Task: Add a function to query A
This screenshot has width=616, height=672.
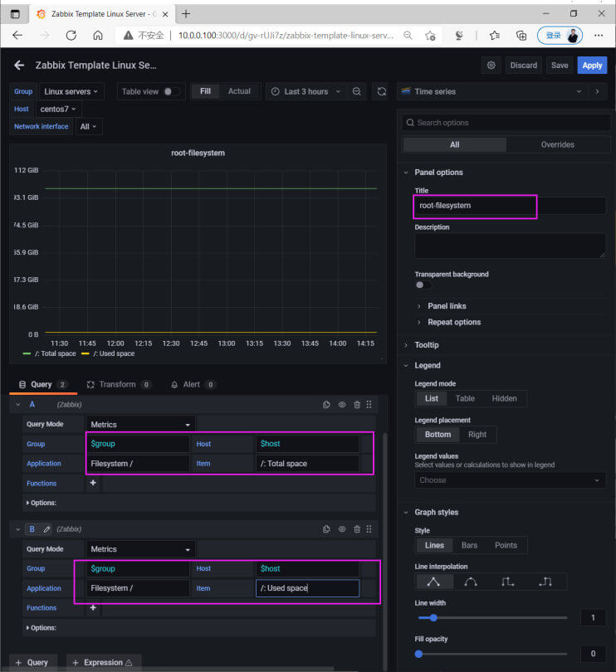Action: 93,483
